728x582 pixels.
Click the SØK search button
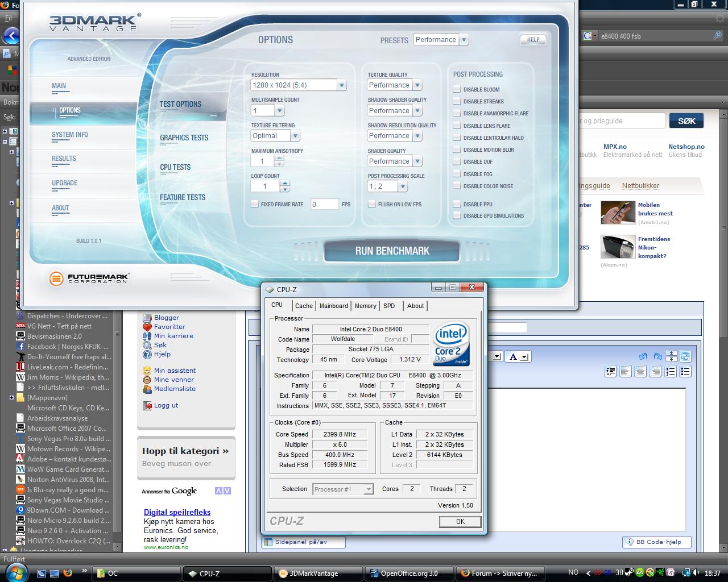[686, 121]
